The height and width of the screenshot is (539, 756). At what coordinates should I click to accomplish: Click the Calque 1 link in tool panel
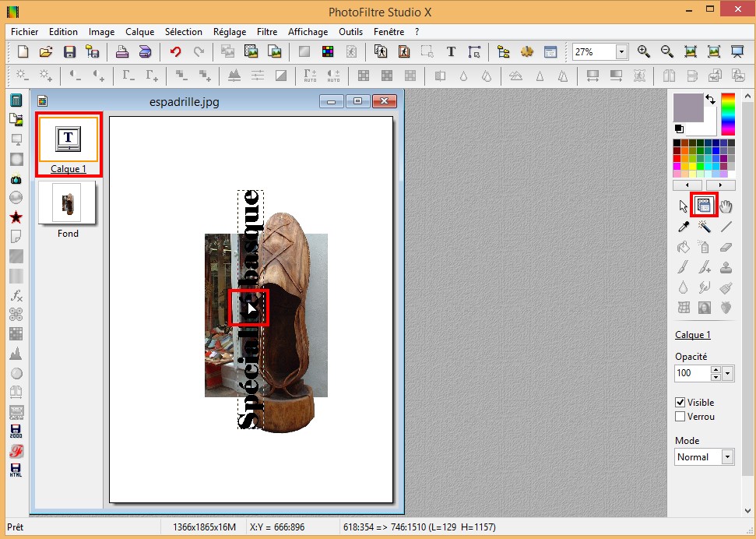pyautogui.click(x=693, y=335)
